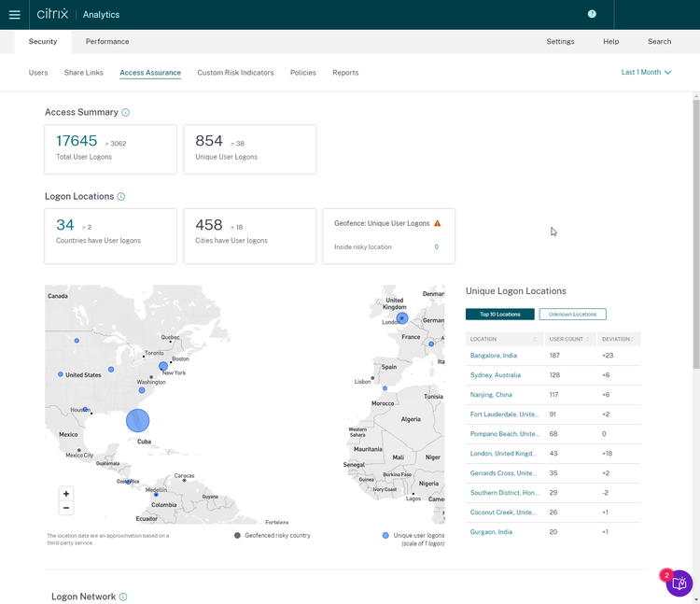Open the Coconut Creek location link
Viewport: 700px width, 604px height.
[503, 513]
